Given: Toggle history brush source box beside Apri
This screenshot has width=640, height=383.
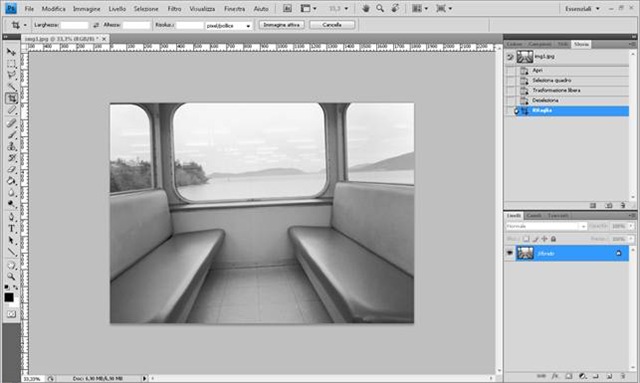Looking at the screenshot, I should [510, 71].
